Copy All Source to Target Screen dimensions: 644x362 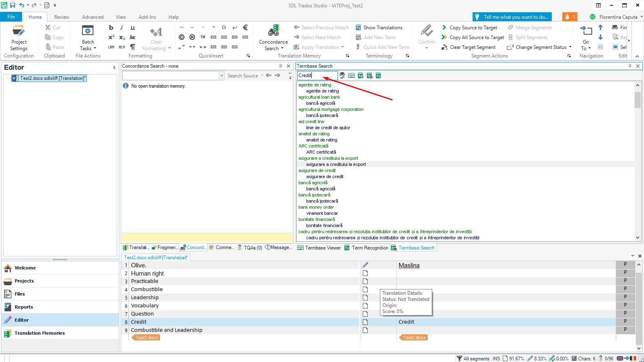473,37
